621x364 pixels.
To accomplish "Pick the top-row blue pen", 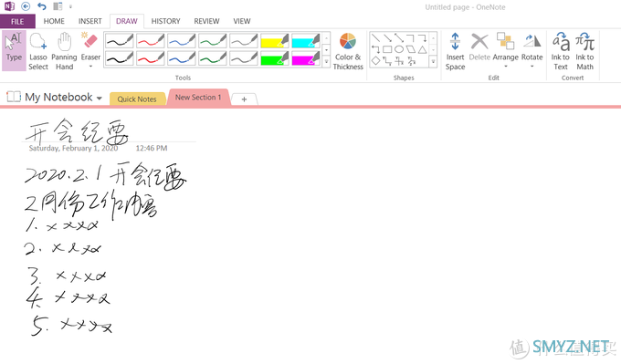I will (182, 41).
